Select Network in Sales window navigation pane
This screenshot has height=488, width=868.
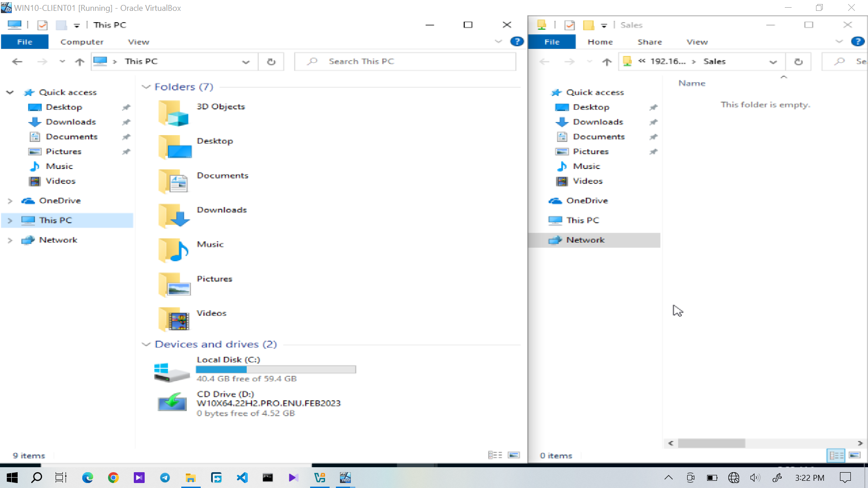tap(594, 240)
